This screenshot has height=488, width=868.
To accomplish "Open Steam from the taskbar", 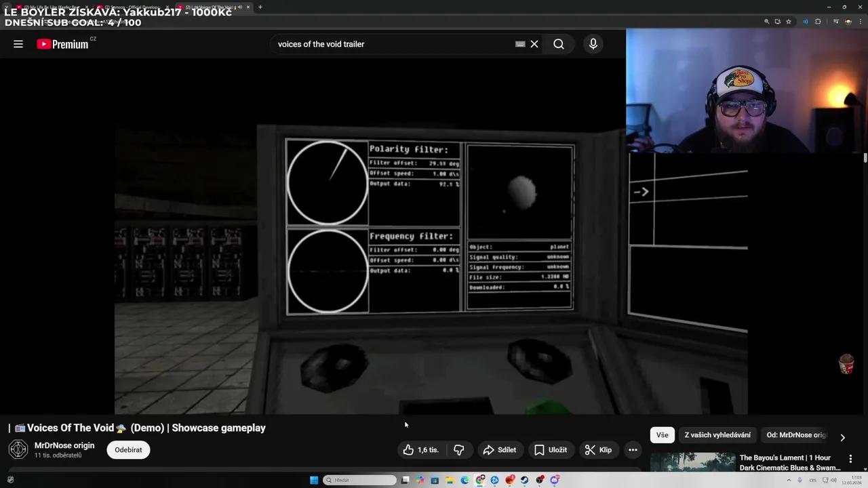I will pos(524,480).
